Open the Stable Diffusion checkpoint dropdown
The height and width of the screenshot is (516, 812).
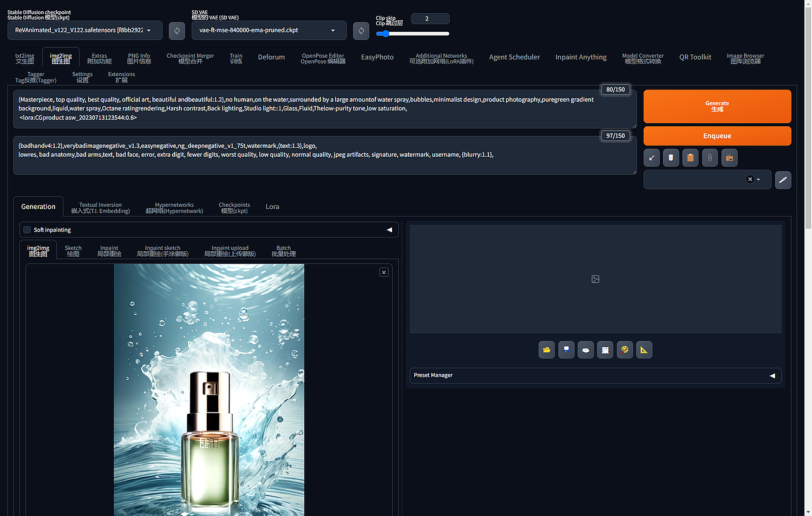click(x=85, y=30)
